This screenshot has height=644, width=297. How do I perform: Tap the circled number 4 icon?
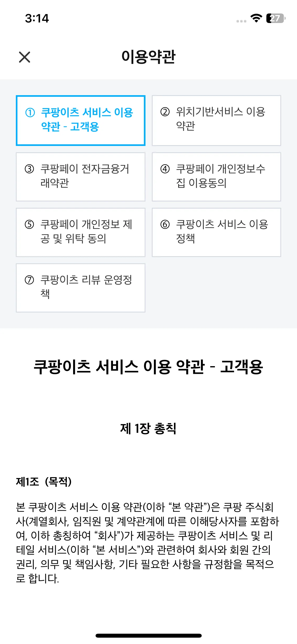coord(165,169)
